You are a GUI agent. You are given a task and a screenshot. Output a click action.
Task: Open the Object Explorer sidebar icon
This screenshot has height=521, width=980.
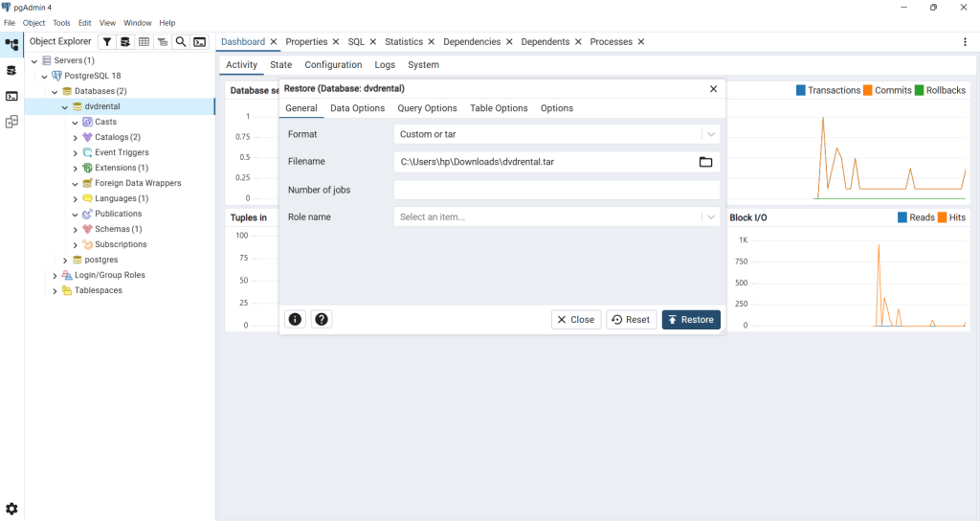(11, 44)
